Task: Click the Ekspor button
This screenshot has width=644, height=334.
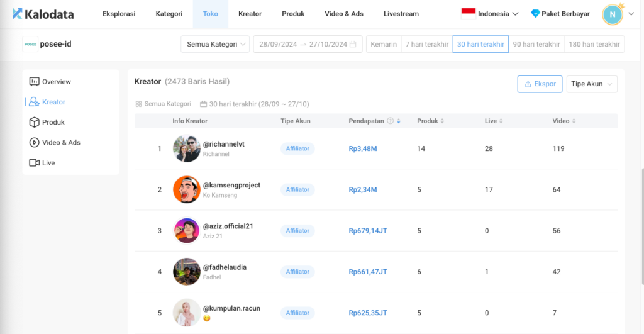Action: point(540,84)
